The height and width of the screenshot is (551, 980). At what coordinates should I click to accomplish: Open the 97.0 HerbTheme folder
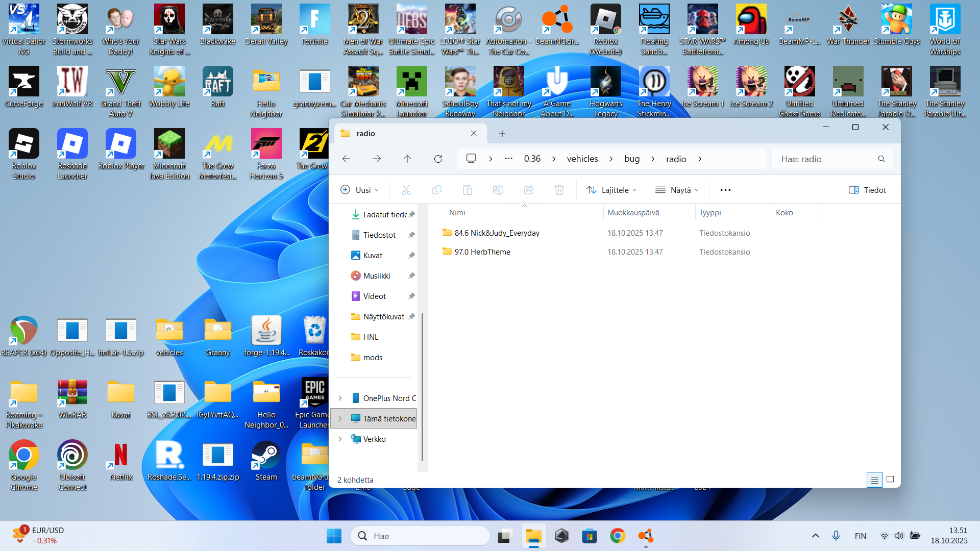pyautogui.click(x=482, y=252)
